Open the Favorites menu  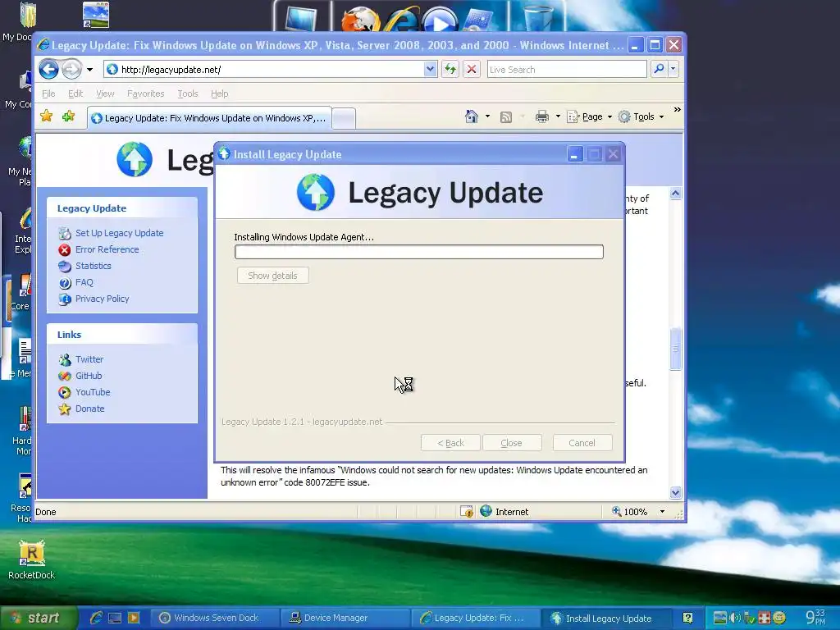click(x=146, y=94)
